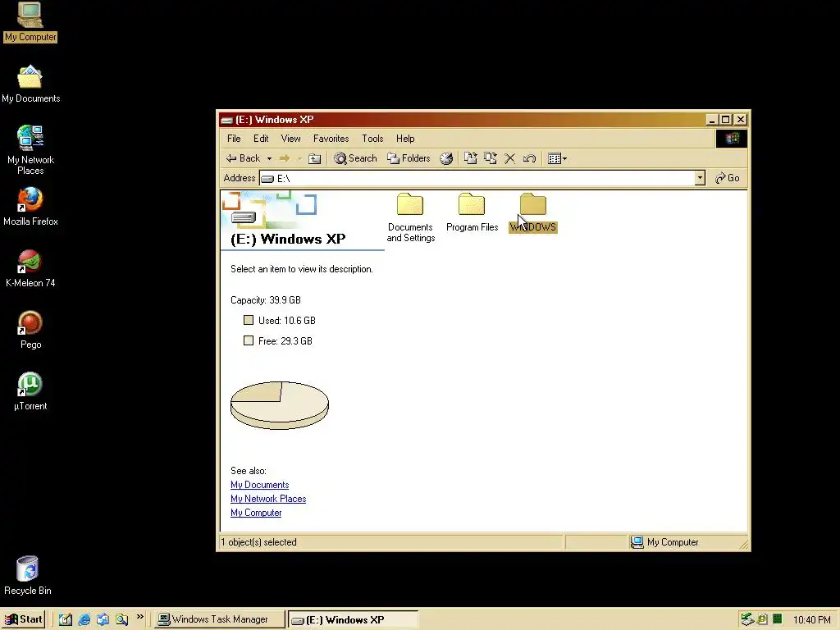Select the Program Files folder
The width and height of the screenshot is (840, 630).
point(472,212)
